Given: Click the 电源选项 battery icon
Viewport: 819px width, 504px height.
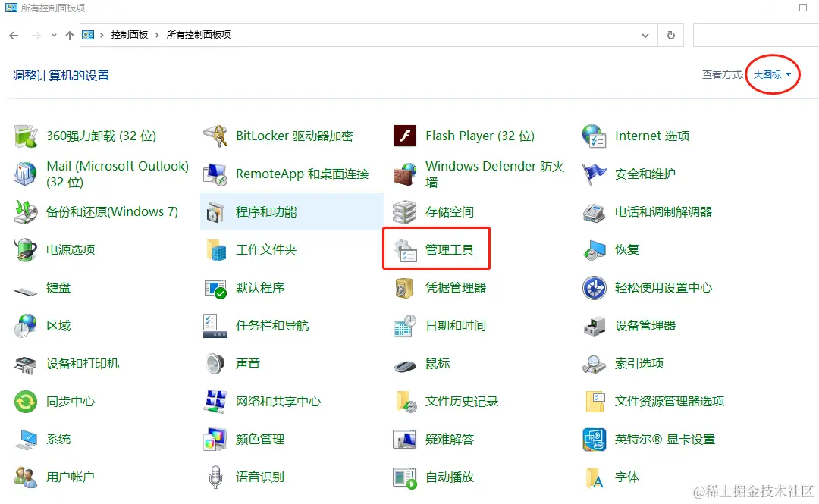Looking at the screenshot, I should click(x=26, y=249).
